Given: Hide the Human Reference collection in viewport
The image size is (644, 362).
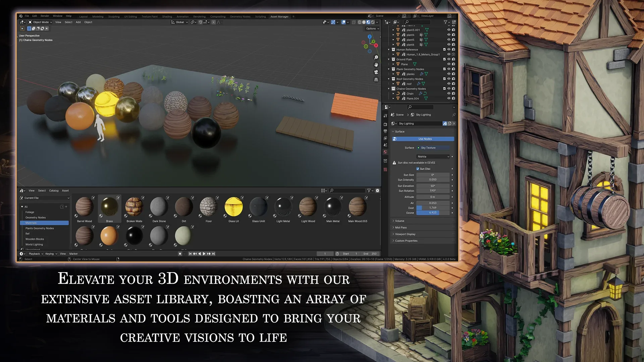Looking at the screenshot, I should [x=449, y=50].
